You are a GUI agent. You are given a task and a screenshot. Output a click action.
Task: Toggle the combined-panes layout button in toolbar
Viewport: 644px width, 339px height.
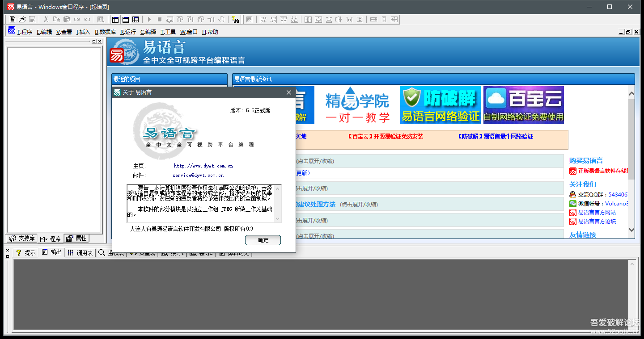pos(136,19)
